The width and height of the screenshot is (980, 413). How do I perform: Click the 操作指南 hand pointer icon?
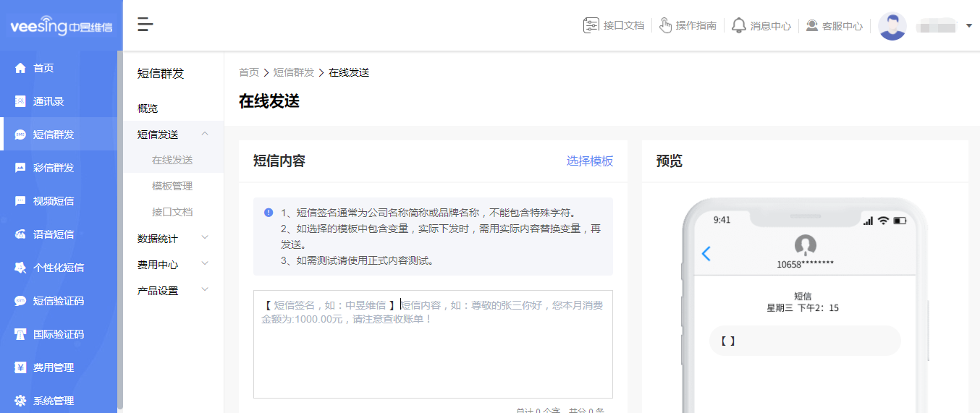[666, 25]
